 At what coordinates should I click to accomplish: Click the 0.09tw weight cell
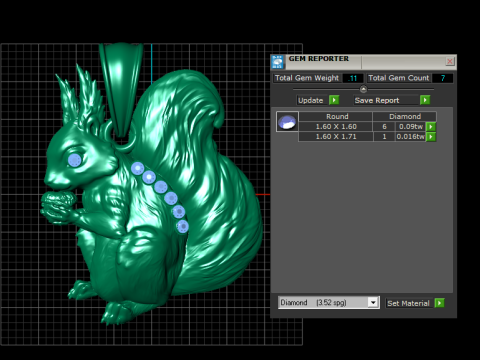click(x=411, y=127)
